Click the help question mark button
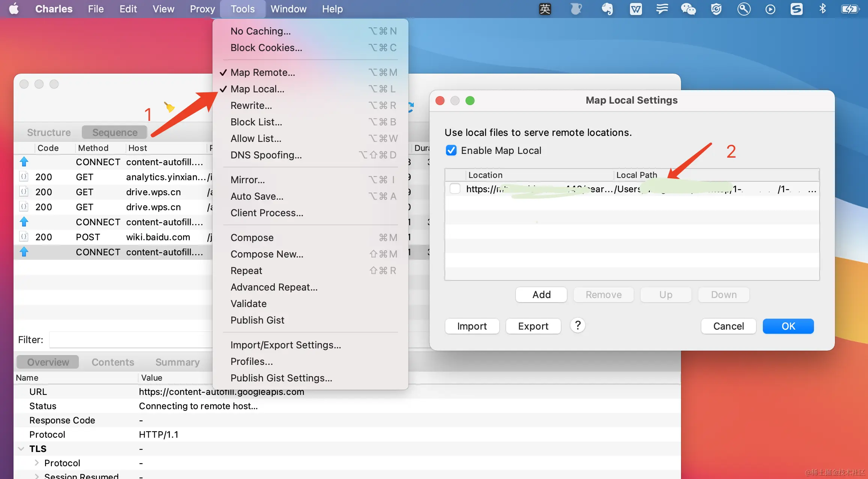This screenshot has width=868, height=479. coord(578,325)
